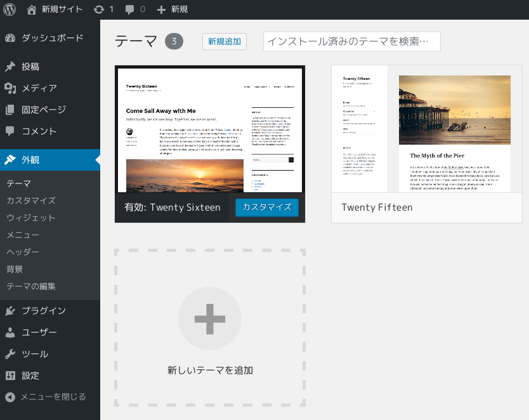Open ユーザー menu item
This screenshot has height=420, width=529.
tap(50, 332)
